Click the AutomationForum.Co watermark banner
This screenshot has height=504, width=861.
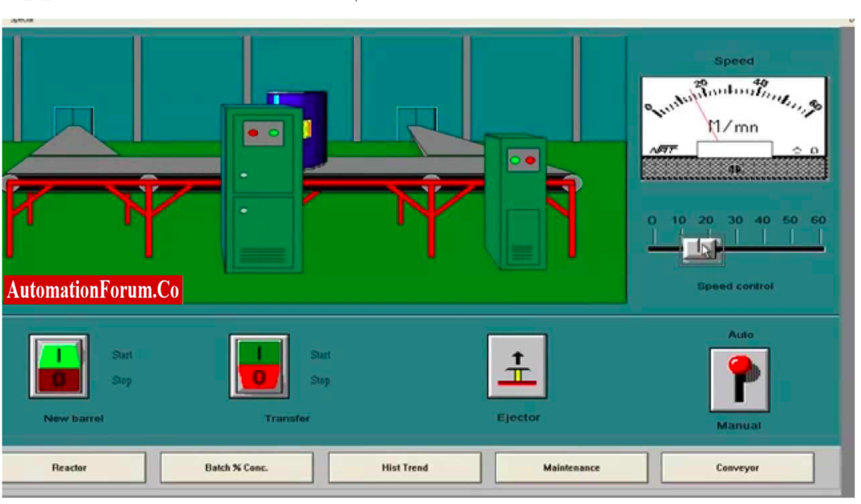pos(93,290)
